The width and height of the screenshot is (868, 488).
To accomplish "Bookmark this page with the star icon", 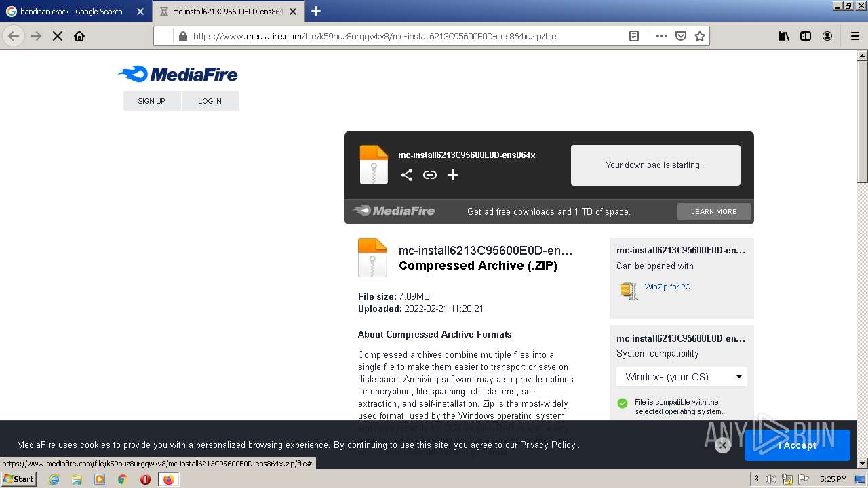I will (700, 36).
